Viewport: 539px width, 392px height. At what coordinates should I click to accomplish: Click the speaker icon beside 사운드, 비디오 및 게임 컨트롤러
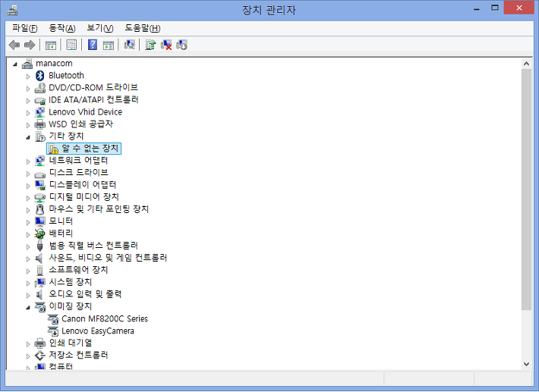[x=39, y=258]
